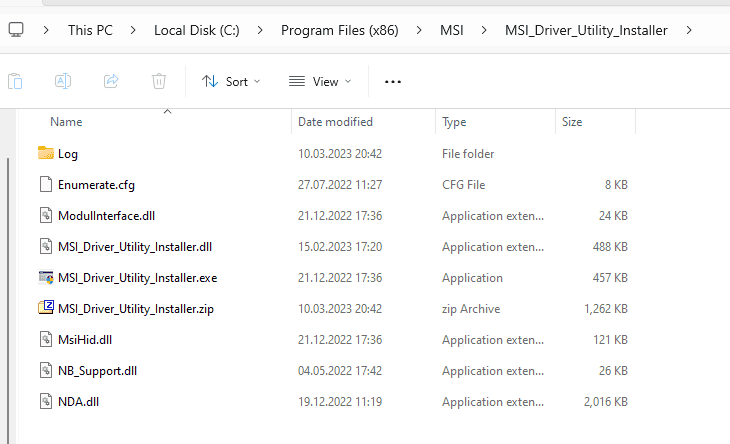Select the NDA.dll file icon
The width and height of the screenshot is (730, 444).
pyautogui.click(x=46, y=401)
